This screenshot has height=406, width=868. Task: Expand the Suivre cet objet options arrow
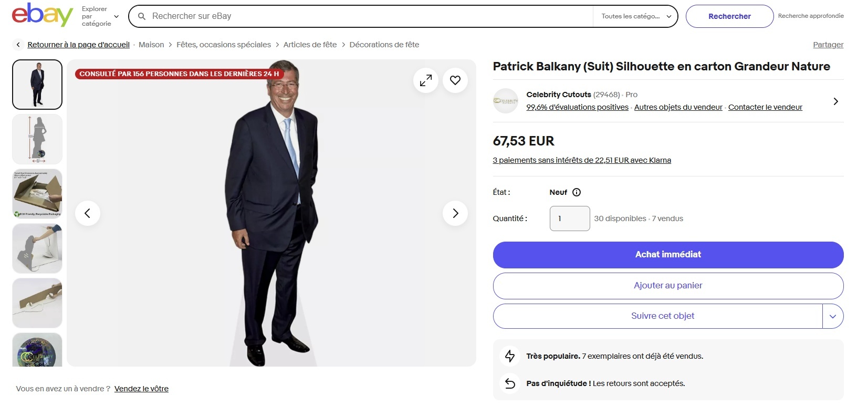(833, 316)
